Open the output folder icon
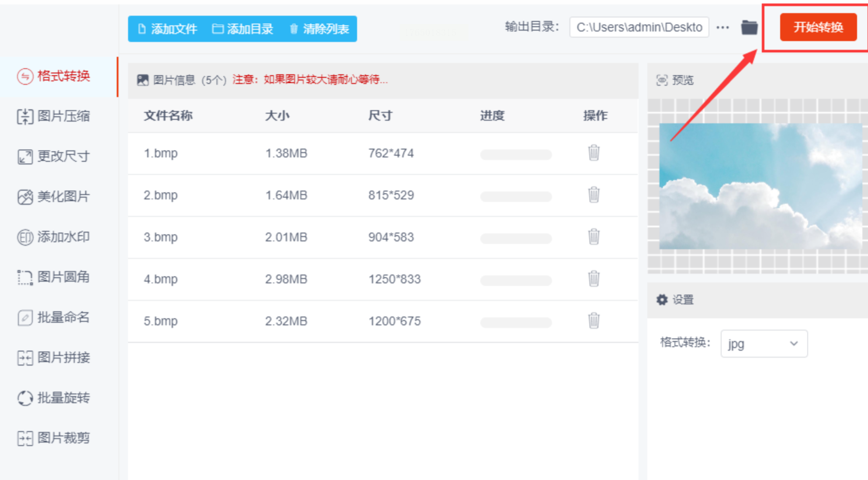868x480 pixels. pos(749,28)
